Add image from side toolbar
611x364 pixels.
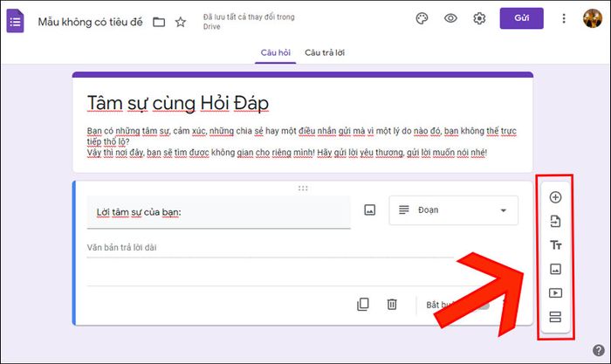[555, 269]
